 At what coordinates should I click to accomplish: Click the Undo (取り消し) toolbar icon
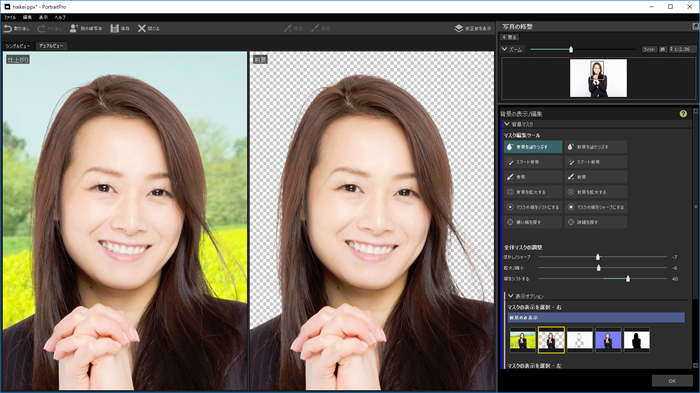point(8,28)
